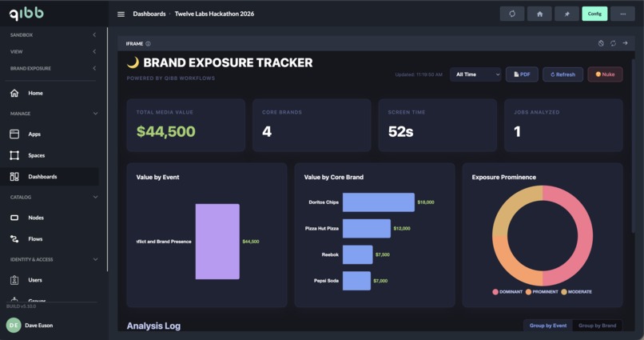Switch to Group by Brand tab
The image size is (644, 340).
point(597,326)
